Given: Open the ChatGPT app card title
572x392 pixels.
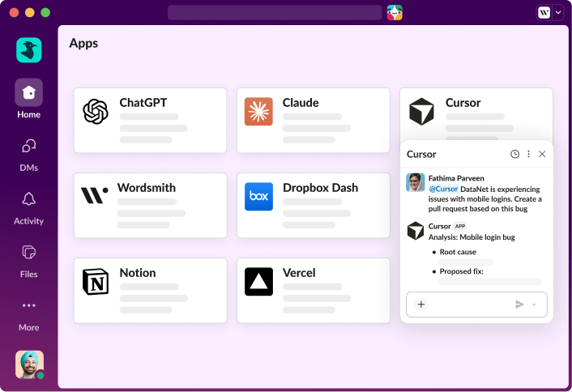Looking at the screenshot, I should click(x=143, y=103).
